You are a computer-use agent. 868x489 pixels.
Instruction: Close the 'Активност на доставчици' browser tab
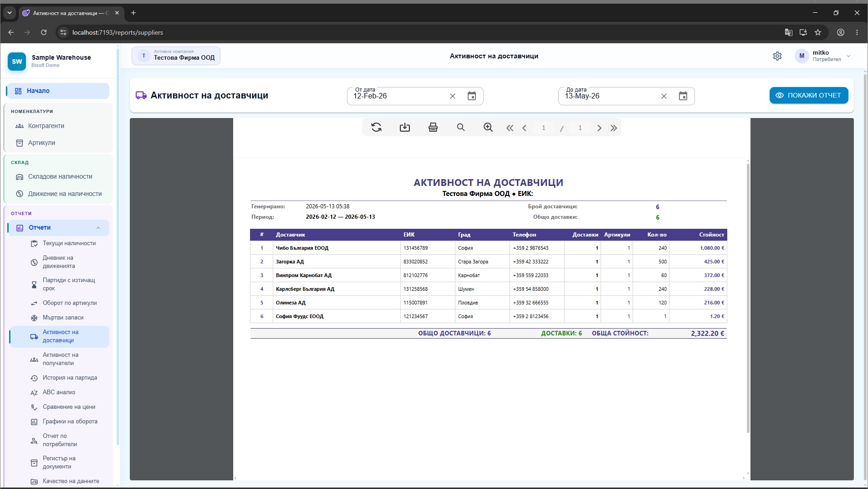coord(117,13)
